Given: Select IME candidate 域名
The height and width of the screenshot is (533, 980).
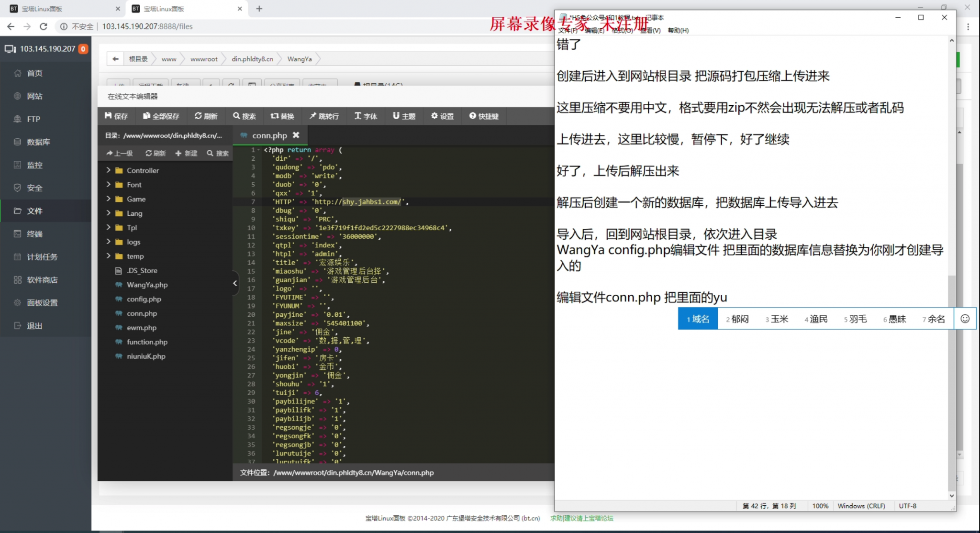Looking at the screenshot, I should point(698,319).
